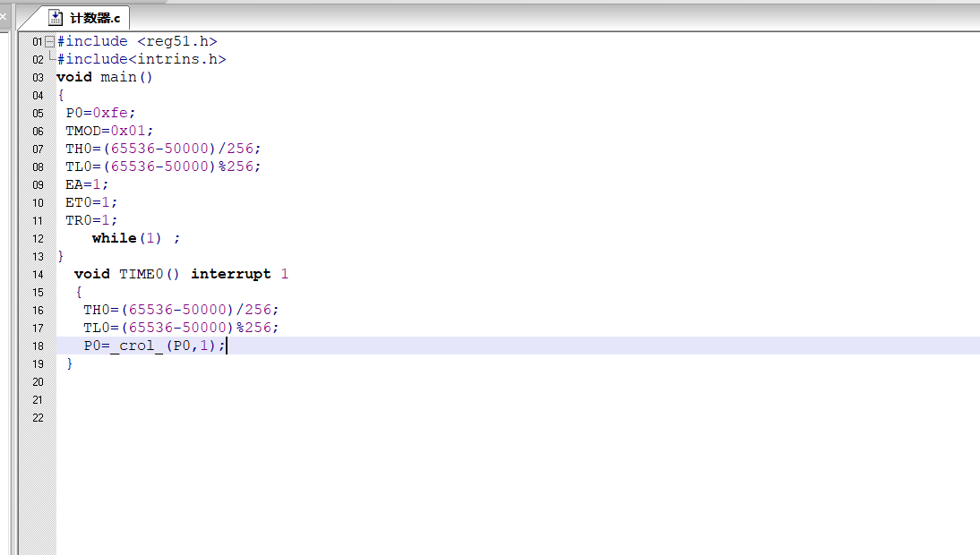Viewport: 980px width, 555px height.
Task: Click 'TH0=(65536-50000)/256;' on line 16
Action: coord(181,310)
